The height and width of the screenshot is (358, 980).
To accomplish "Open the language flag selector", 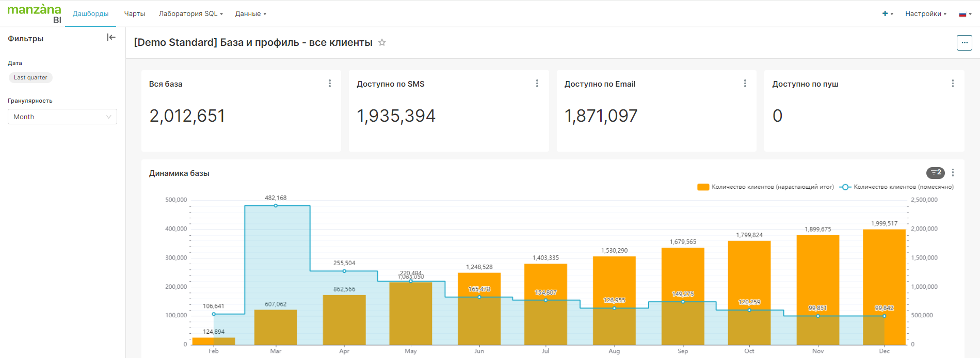I will pos(965,14).
